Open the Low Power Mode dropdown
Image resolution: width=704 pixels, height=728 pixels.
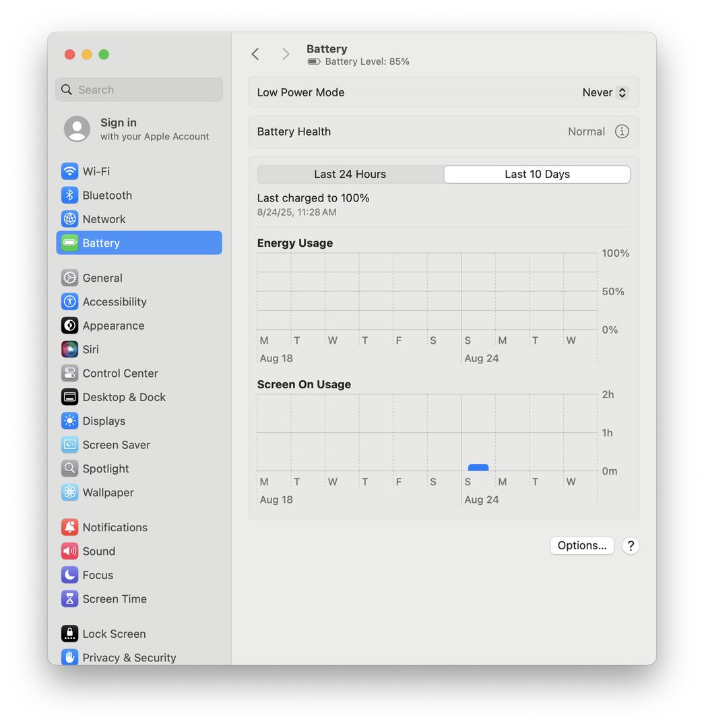(x=605, y=92)
